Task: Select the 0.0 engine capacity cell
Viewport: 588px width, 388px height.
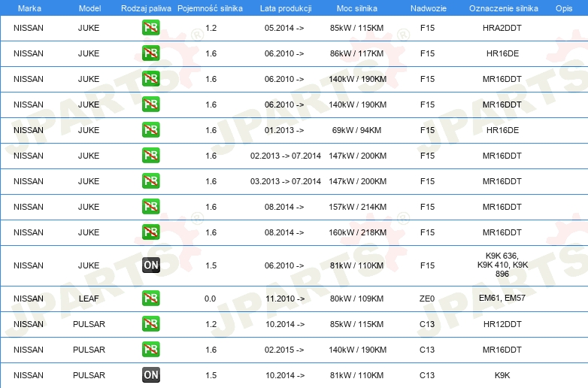Action: click(x=210, y=299)
